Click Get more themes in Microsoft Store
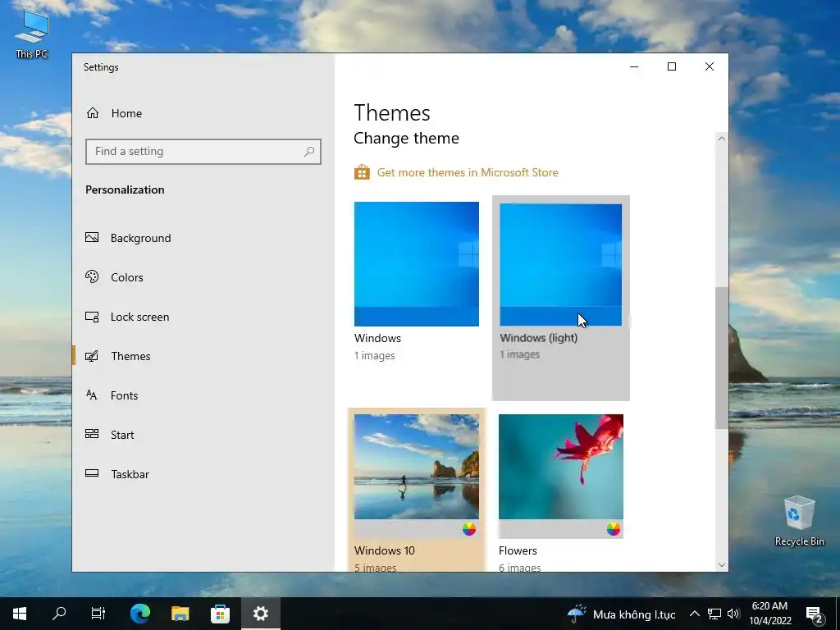Viewport: 840px width, 630px height. (x=467, y=172)
